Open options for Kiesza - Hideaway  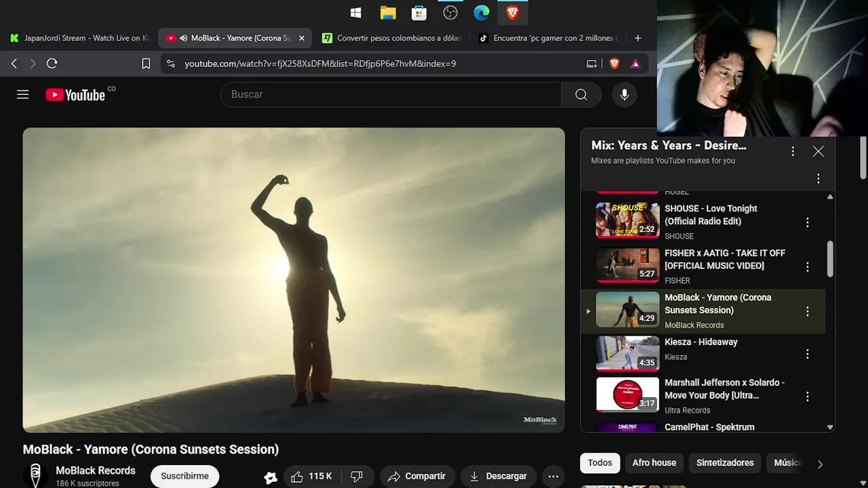pos(808,354)
